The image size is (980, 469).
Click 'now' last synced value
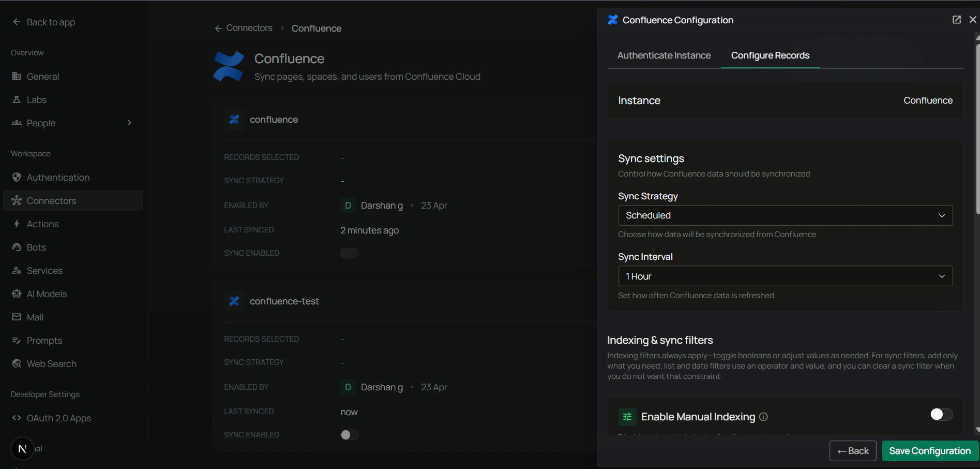click(349, 412)
